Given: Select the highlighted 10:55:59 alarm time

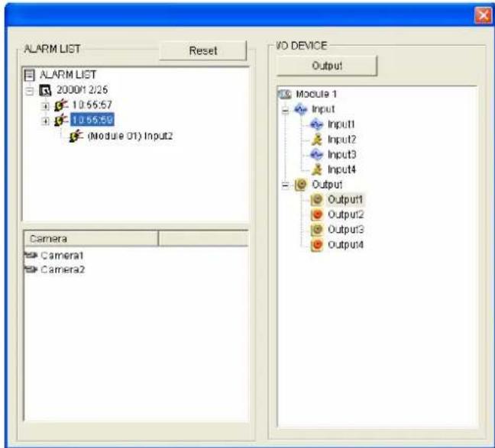Looking at the screenshot, I should [92, 120].
